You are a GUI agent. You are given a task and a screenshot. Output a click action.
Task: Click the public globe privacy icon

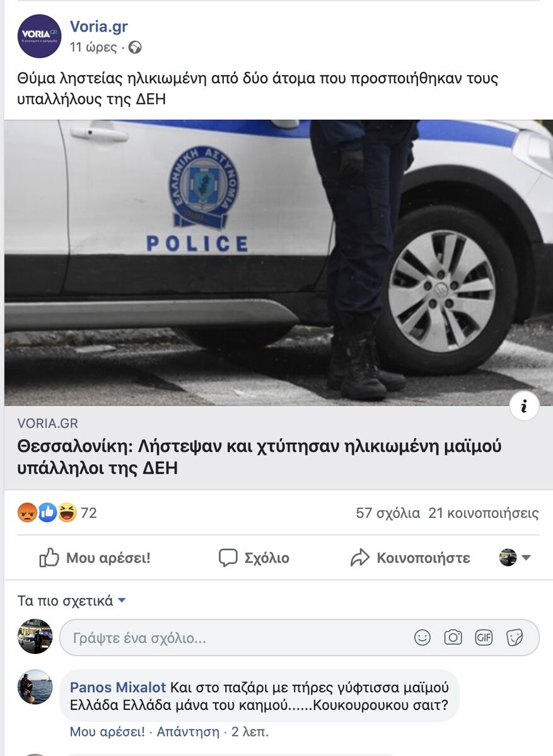pyautogui.click(x=135, y=47)
